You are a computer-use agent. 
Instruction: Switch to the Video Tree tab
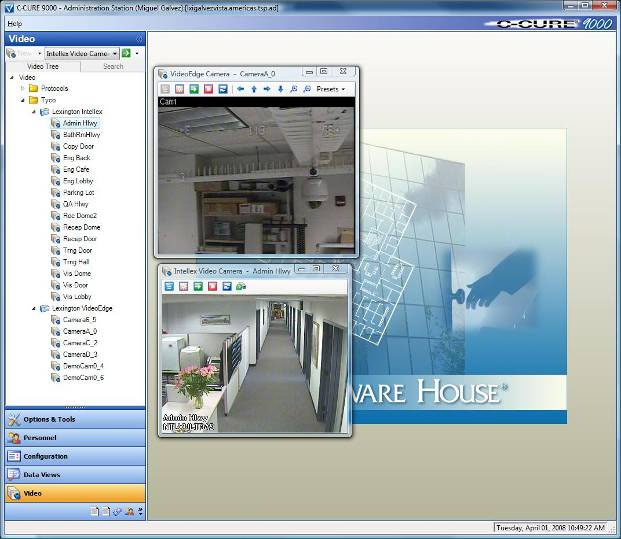click(x=43, y=67)
